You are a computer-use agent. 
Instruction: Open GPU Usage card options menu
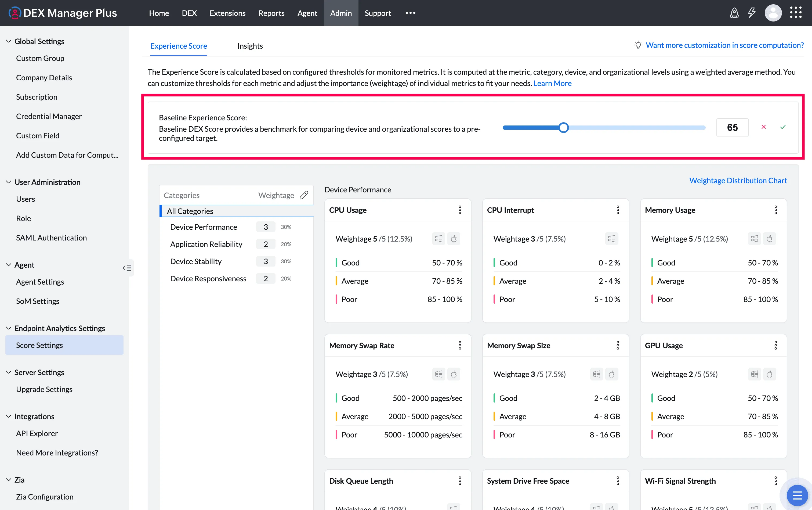pos(775,345)
